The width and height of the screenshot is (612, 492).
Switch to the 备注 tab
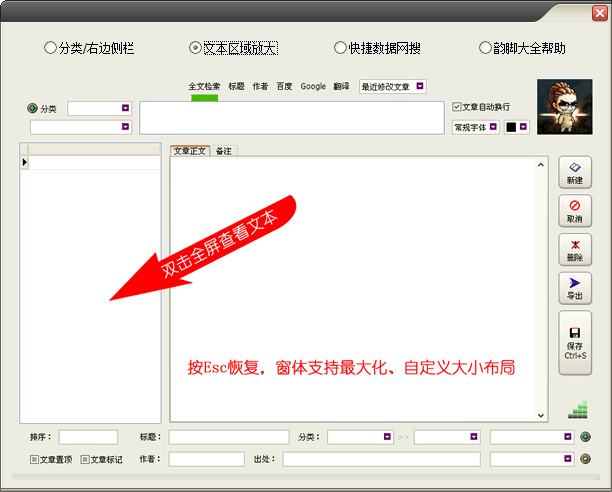(224, 151)
